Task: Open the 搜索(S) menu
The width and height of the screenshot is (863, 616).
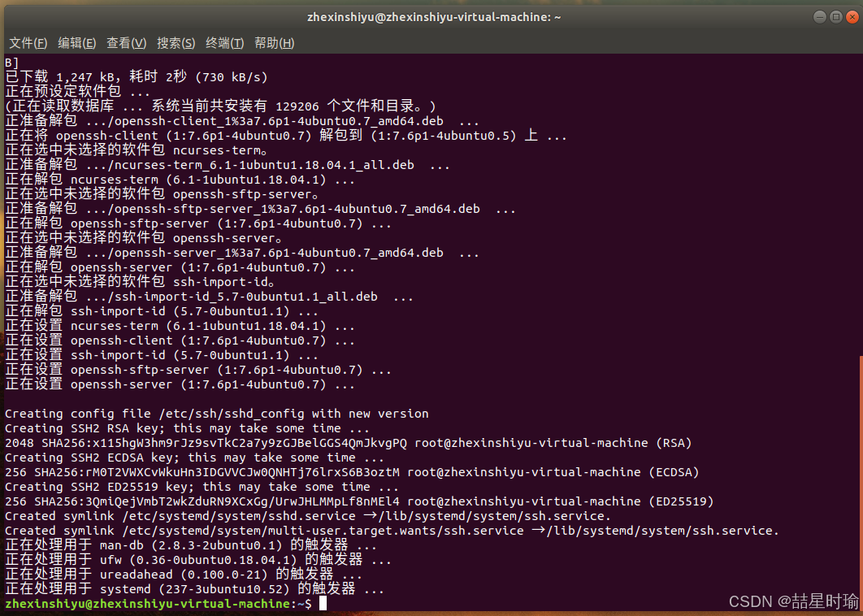Action: click(x=176, y=43)
